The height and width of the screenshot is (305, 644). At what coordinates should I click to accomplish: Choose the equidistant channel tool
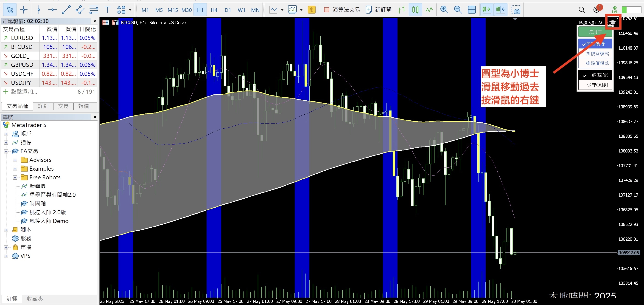pyautogui.click(x=80, y=10)
